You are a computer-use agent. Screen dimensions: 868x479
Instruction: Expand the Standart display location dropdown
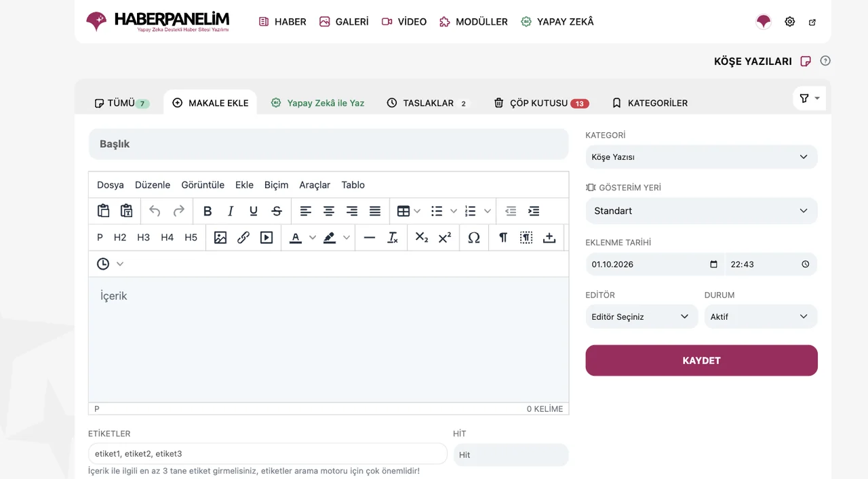point(701,211)
